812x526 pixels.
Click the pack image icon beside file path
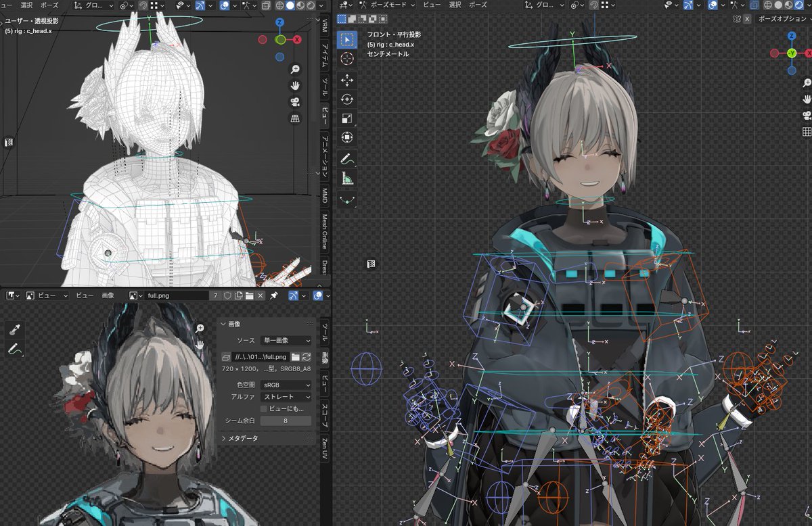tap(227, 356)
